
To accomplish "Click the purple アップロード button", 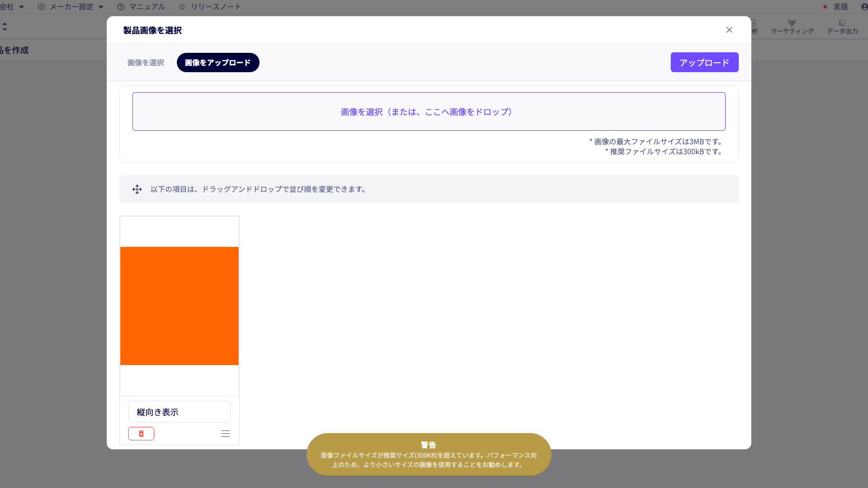I will click(704, 63).
